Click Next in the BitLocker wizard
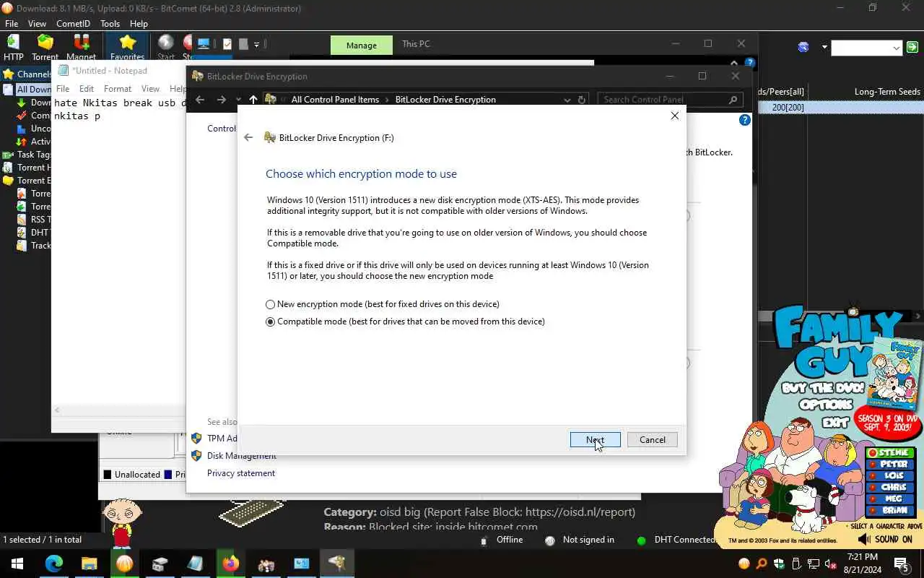 point(595,439)
